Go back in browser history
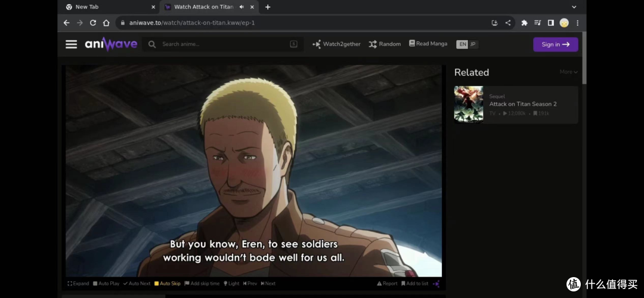 (67, 23)
